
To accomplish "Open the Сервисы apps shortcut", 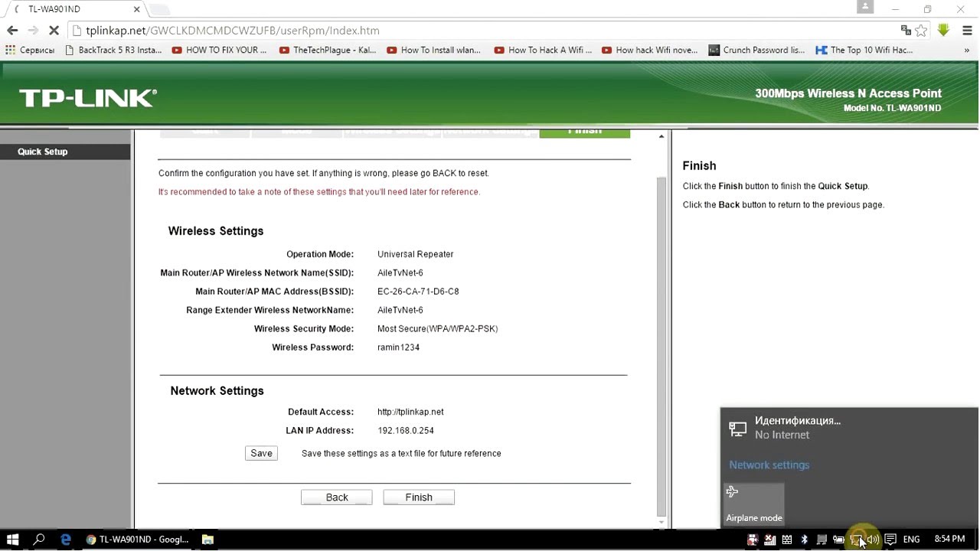I will tap(30, 51).
